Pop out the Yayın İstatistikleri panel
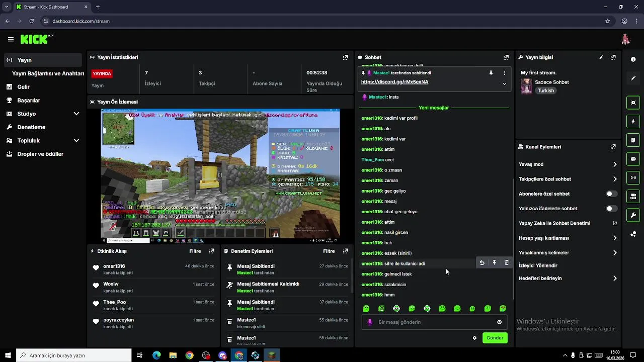 pyautogui.click(x=345, y=57)
